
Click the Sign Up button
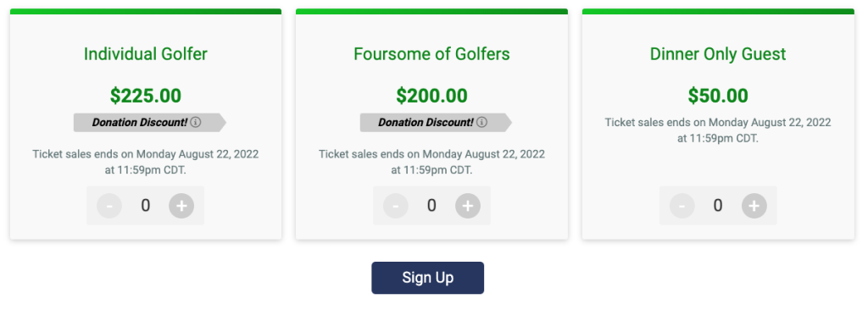[427, 278]
